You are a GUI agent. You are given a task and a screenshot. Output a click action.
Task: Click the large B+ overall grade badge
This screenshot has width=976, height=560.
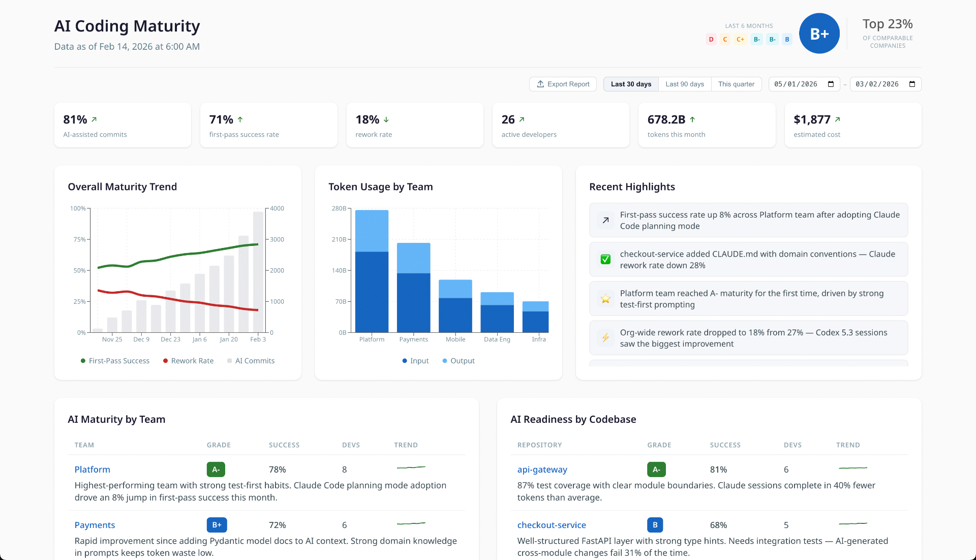pyautogui.click(x=819, y=33)
